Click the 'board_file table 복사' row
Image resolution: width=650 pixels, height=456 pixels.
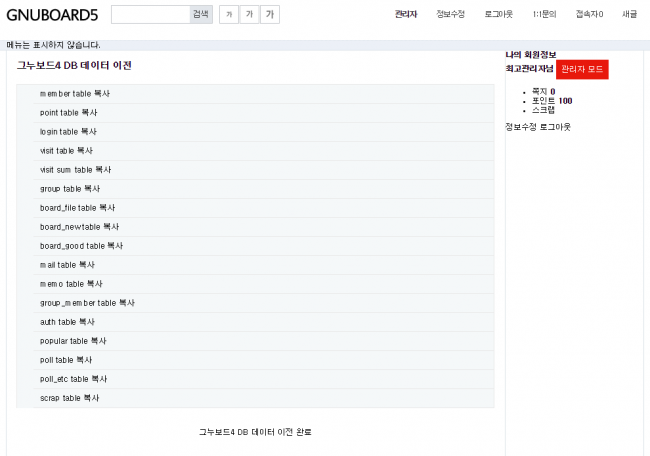(264, 209)
